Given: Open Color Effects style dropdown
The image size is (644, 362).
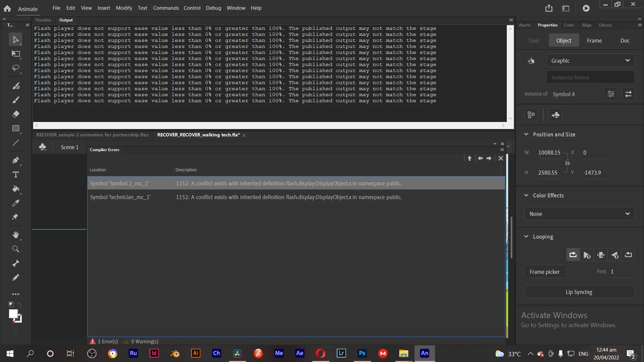Looking at the screenshot, I should 579,214.
